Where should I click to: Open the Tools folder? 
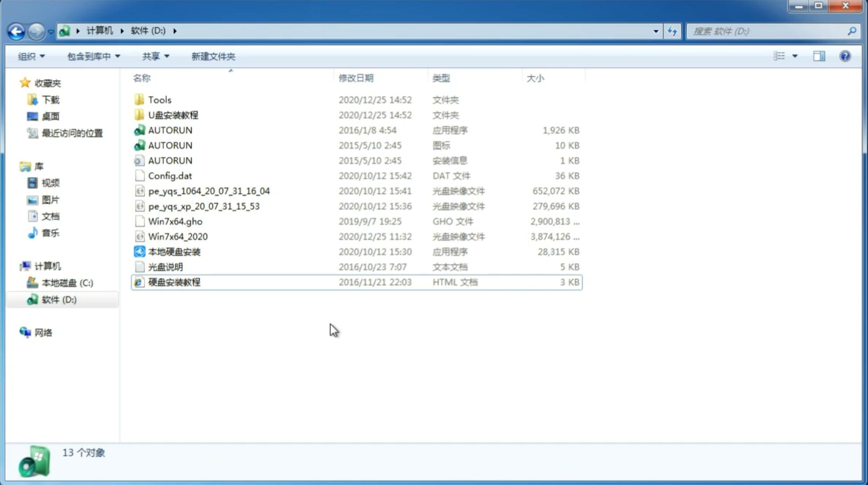(x=159, y=99)
